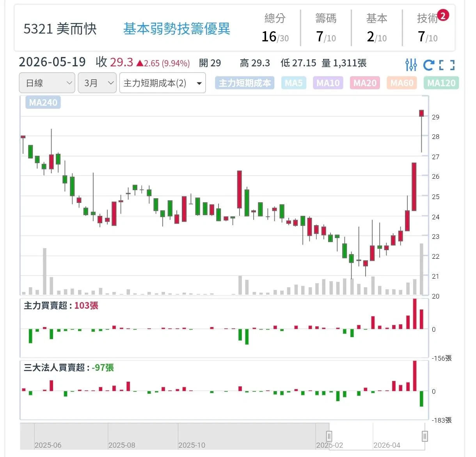The height and width of the screenshot is (457, 476).
Task: Click the -183張 axis label
Action: 442,420
